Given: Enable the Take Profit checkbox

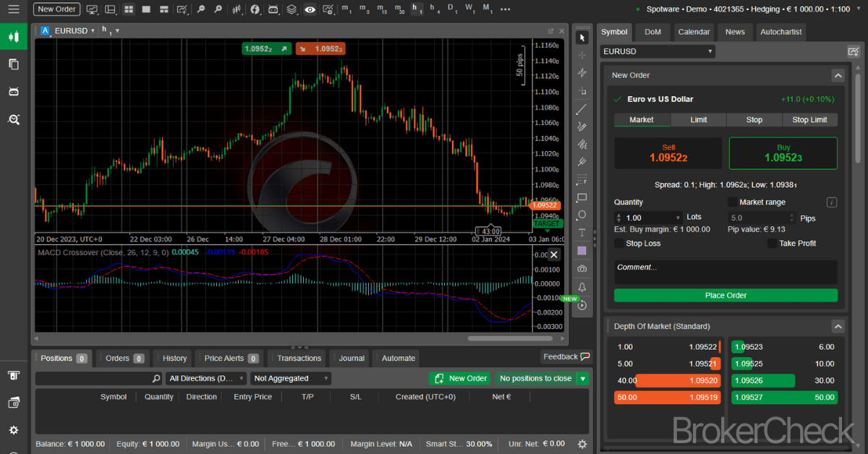Looking at the screenshot, I should tap(772, 244).
